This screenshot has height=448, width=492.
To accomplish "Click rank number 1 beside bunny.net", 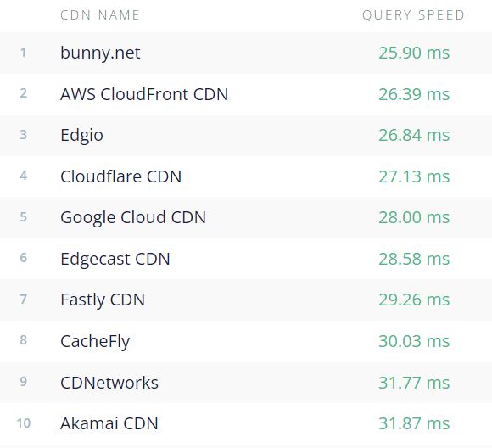I will tap(23, 53).
